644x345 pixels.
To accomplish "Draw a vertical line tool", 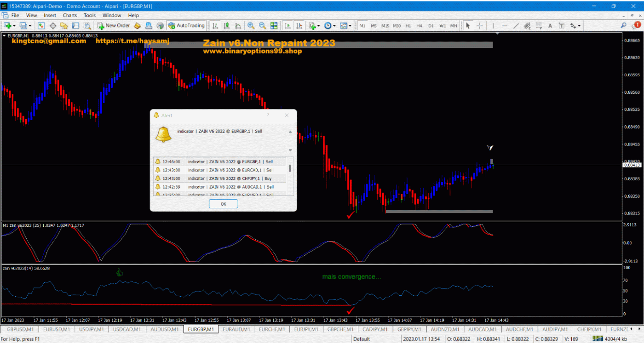I will coord(493,26).
